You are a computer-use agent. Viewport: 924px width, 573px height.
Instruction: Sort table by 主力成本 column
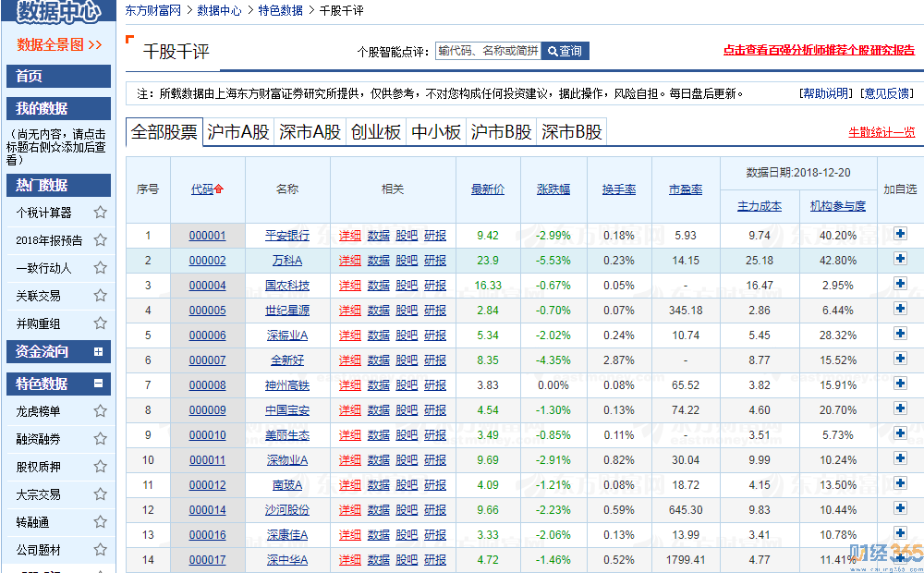[x=760, y=206]
